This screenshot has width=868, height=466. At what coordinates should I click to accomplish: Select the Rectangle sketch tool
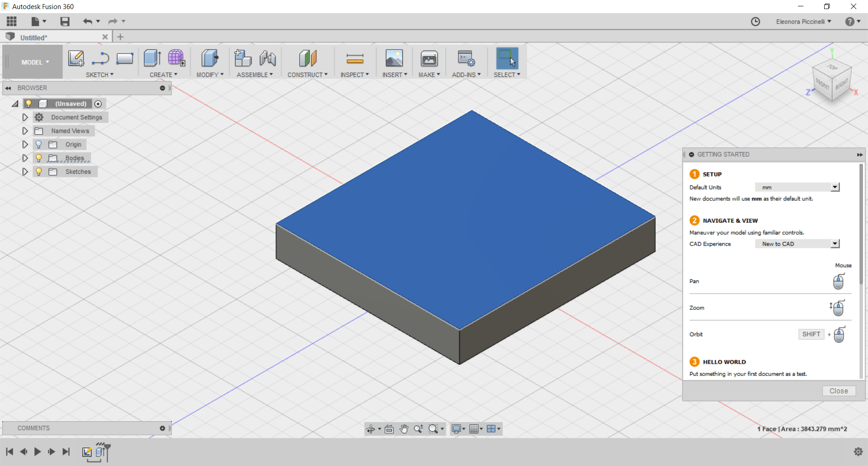[x=124, y=58]
